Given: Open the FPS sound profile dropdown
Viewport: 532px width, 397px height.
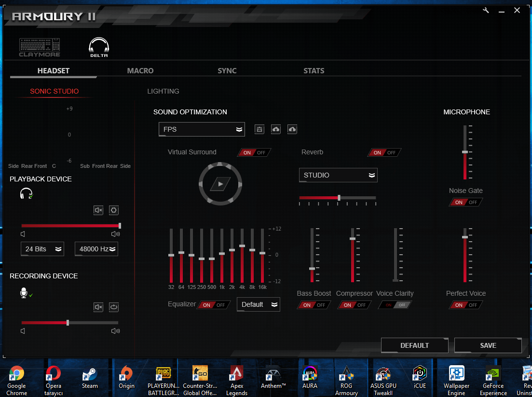Looking at the screenshot, I should pyautogui.click(x=202, y=129).
